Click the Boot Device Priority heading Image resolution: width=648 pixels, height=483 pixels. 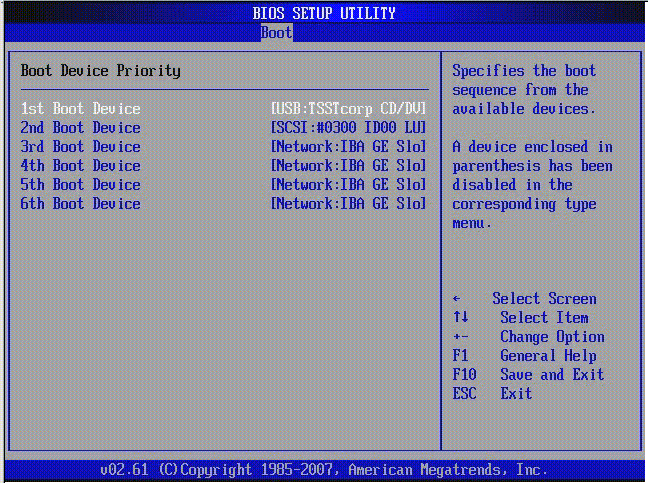tap(101, 71)
